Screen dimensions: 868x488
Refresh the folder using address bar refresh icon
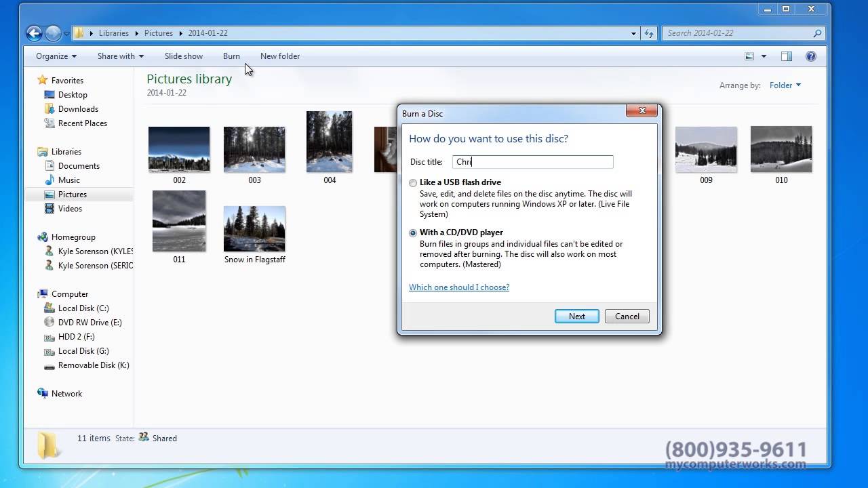point(650,33)
